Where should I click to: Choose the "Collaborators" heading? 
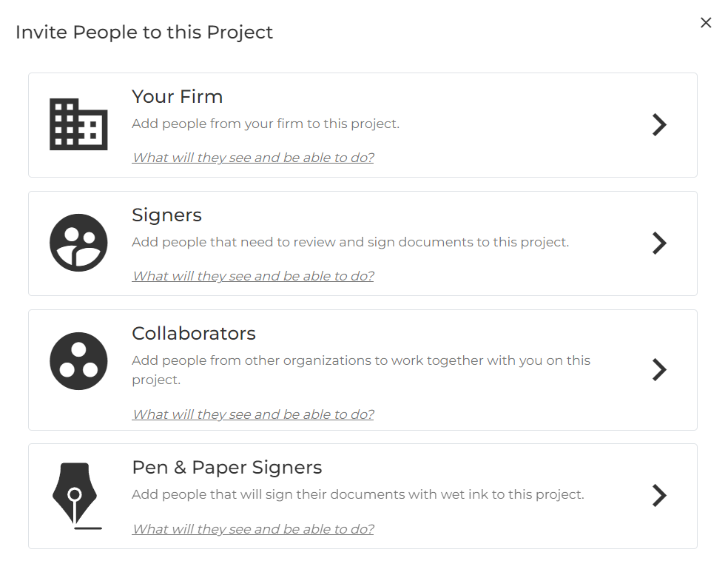point(194,334)
